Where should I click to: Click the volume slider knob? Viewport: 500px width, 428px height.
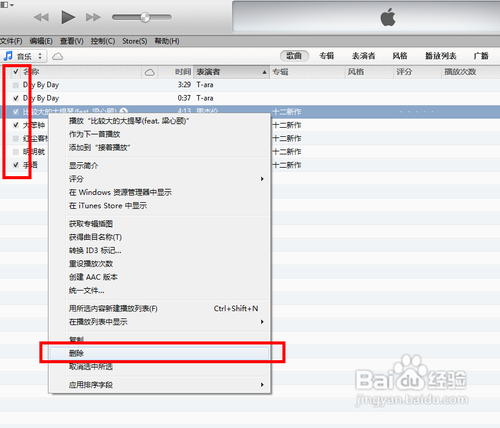145,17
